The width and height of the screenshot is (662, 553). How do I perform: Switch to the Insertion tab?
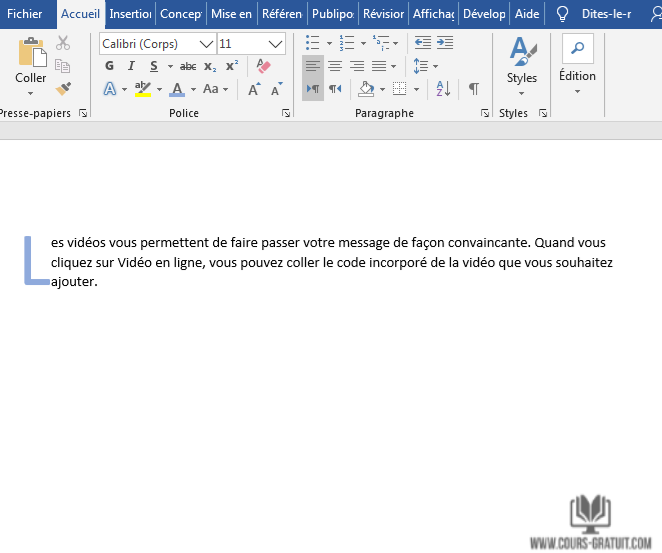click(130, 14)
